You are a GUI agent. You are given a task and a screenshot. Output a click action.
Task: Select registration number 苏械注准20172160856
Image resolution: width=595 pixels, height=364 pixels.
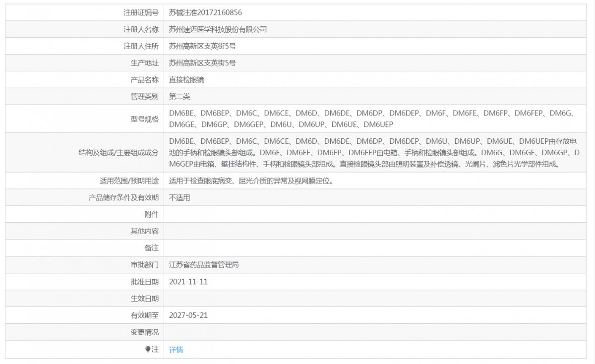206,12
